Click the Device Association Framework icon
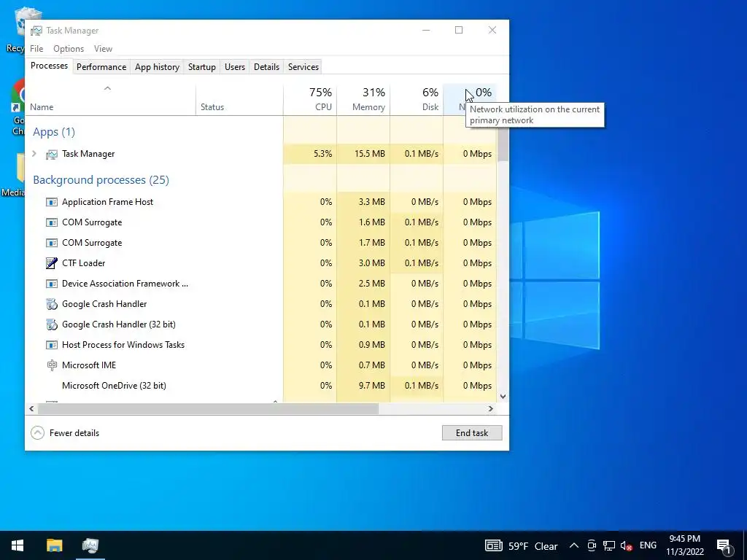Image resolution: width=747 pixels, height=560 pixels. 52,284
